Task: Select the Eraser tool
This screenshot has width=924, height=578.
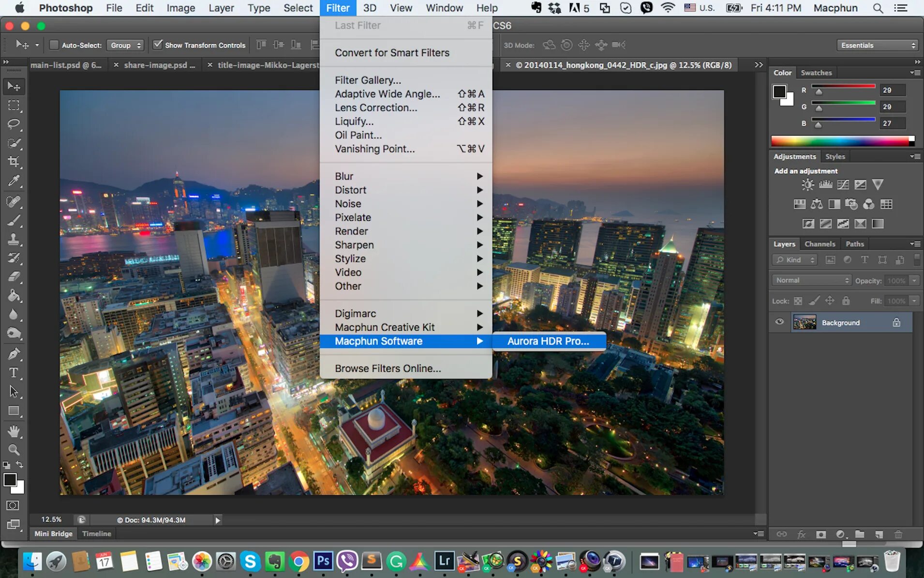Action: 14,277
